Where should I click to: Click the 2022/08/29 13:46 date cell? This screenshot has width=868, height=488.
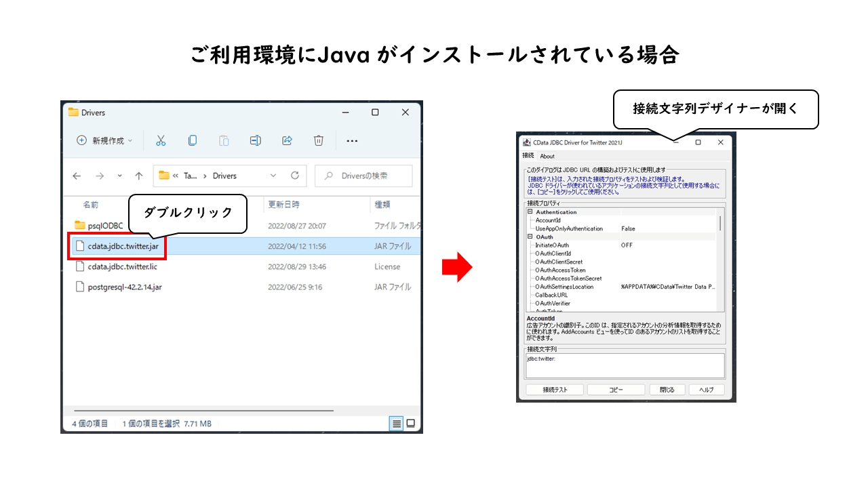[x=297, y=266]
